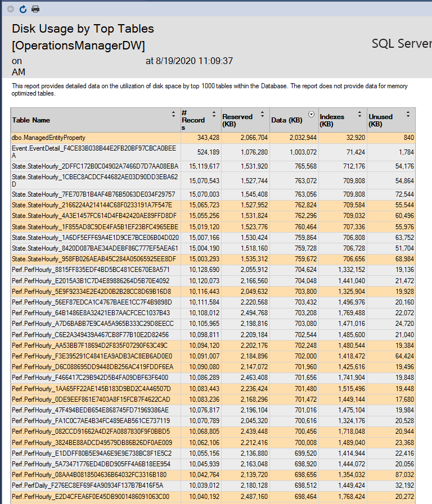This screenshot has height=504, width=432.
Task: Select Perf.PerfHourly_56EF87EDCA1C4767BAEE1CC7F4B9898D name
Action: pos(92,302)
